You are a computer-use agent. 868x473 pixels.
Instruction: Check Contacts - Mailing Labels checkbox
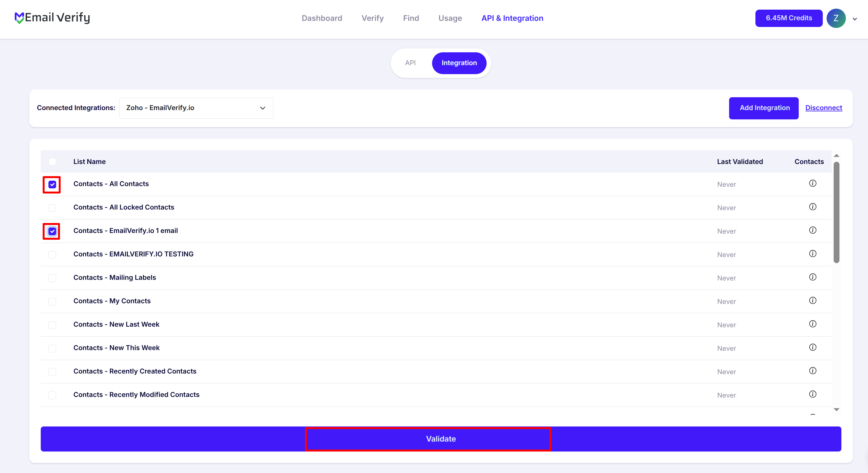click(52, 278)
